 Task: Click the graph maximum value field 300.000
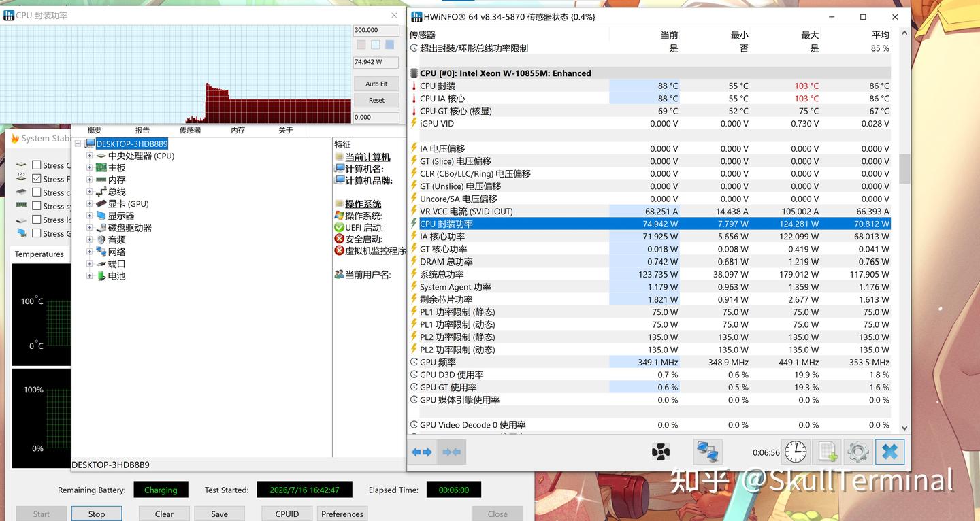376,30
